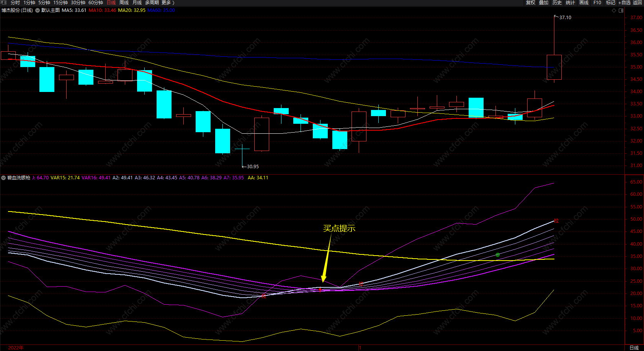Select the 60分钟 period tab

[x=96, y=3]
